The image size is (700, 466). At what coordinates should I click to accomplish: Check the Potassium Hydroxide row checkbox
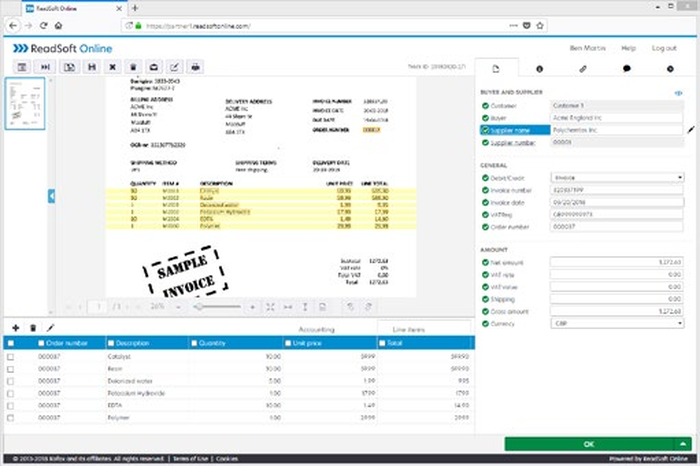click(11, 394)
